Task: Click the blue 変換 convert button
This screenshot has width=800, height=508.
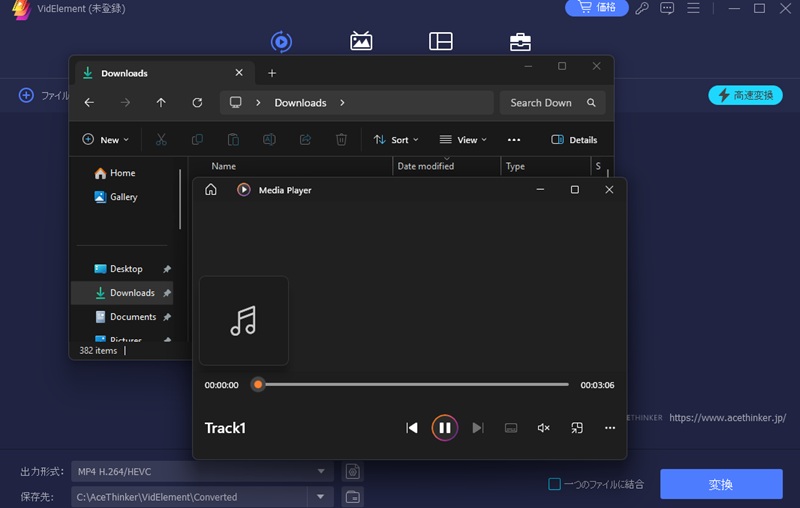Action: click(x=721, y=485)
